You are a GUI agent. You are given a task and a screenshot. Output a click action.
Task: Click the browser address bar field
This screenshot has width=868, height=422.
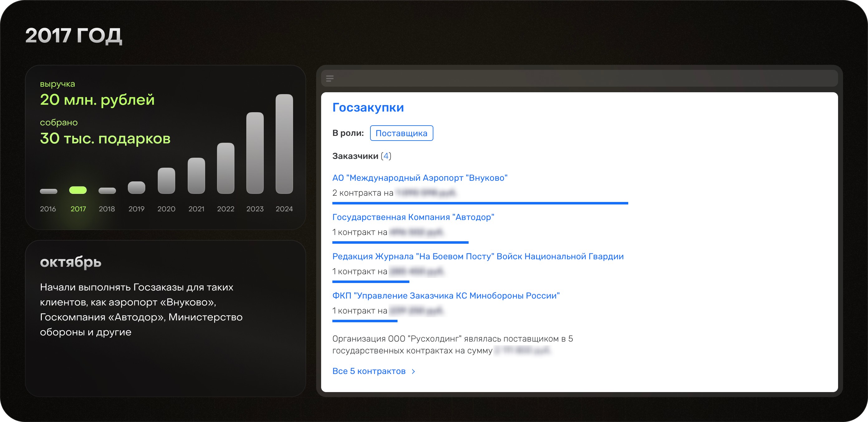pos(580,79)
